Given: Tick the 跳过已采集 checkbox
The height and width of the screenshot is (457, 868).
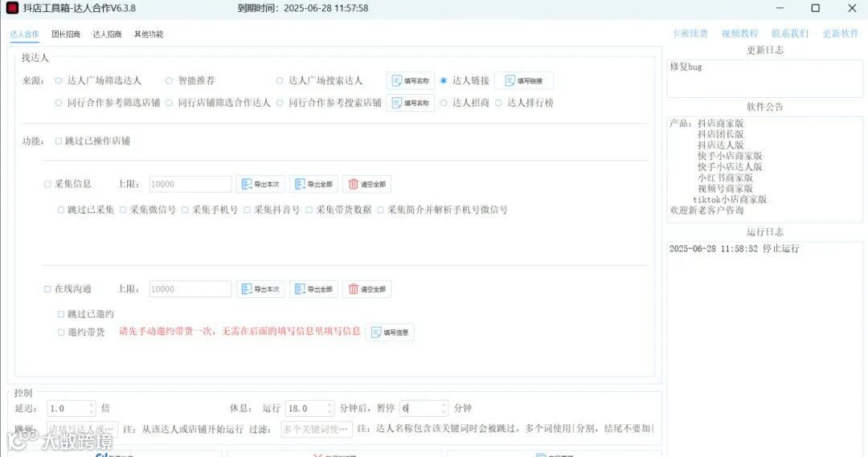Looking at the screenshot, I should [61, 210].
